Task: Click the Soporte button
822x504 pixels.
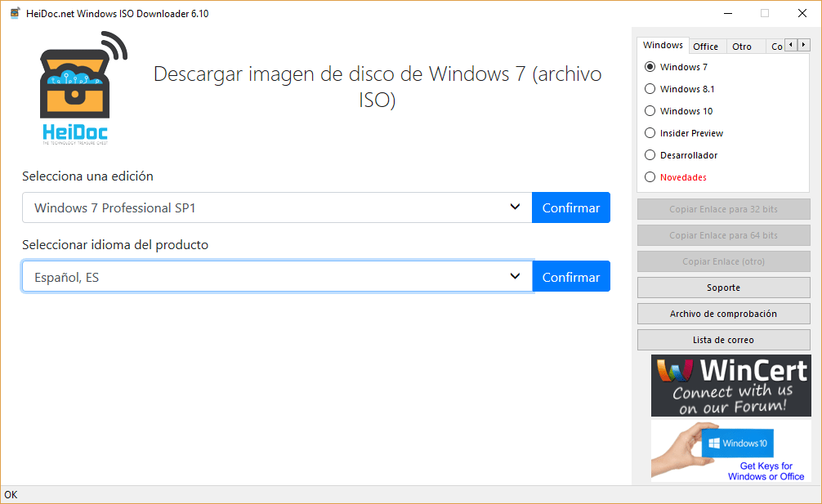Action: pyautogui.click(x=722, y=288)
